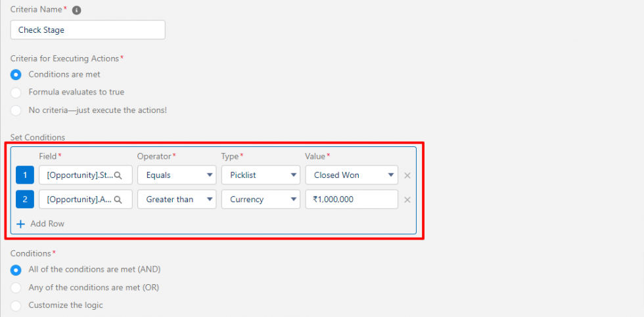Click the ₹1,000,000 value input field

[x=351, y=200]
